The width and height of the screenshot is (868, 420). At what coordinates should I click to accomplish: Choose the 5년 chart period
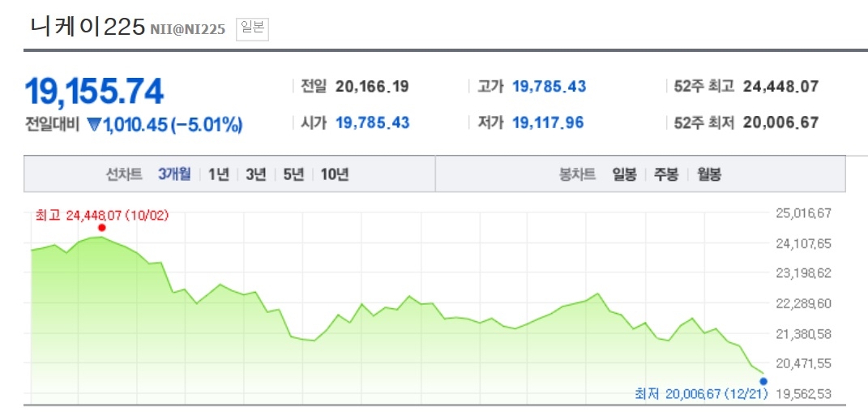(x=293, y=174)
